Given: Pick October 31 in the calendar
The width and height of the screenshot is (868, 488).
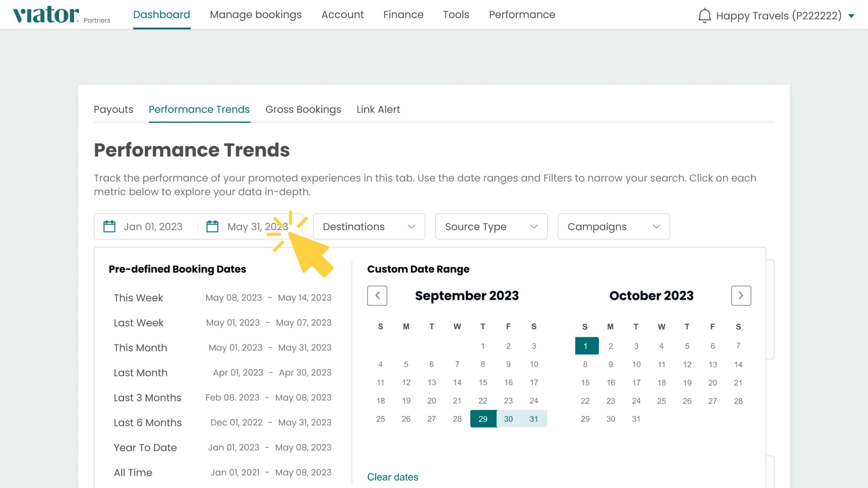Looking at the screenshot, I should pyautogui.click(x=636, y=419).
